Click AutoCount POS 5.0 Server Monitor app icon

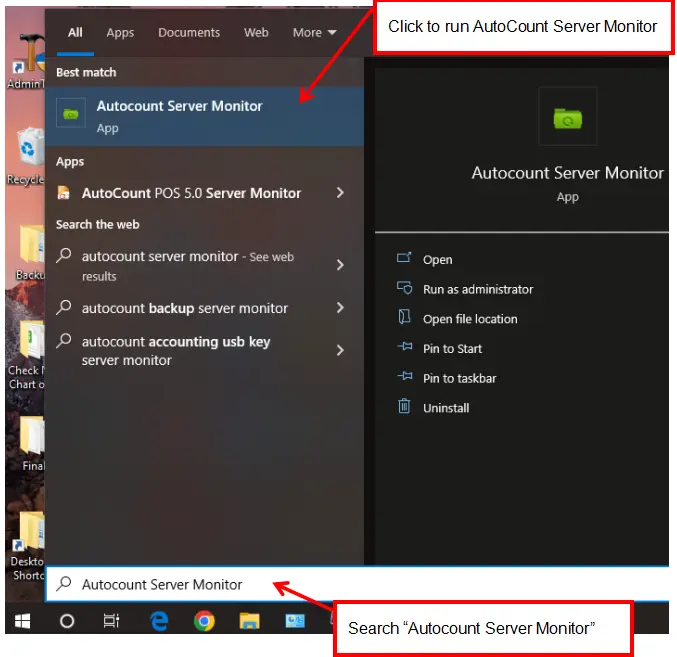[x=63, y=193]
